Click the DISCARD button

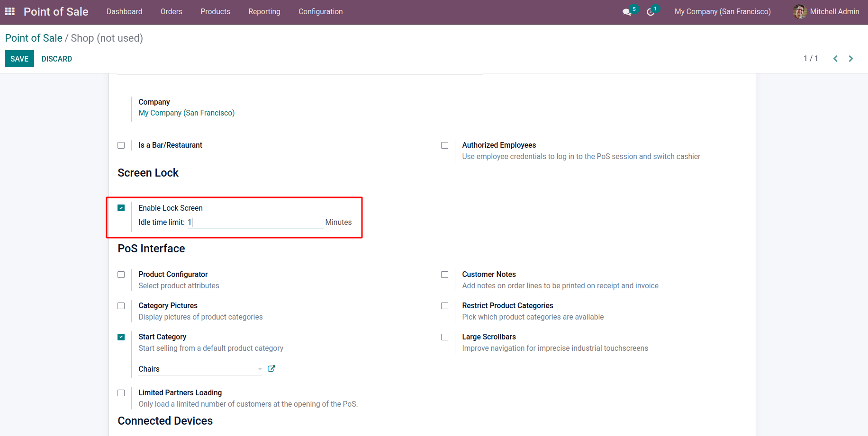(x=56, y=59)
